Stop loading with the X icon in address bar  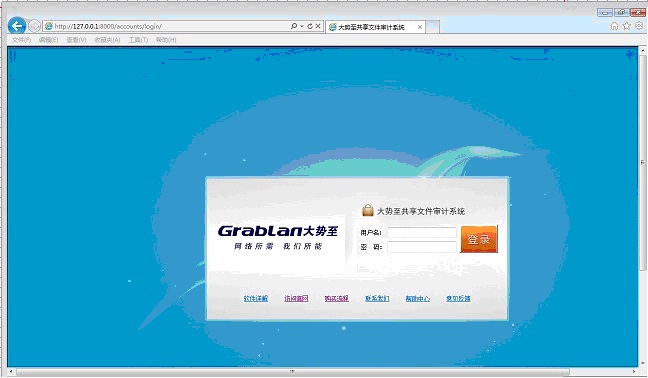318,26
